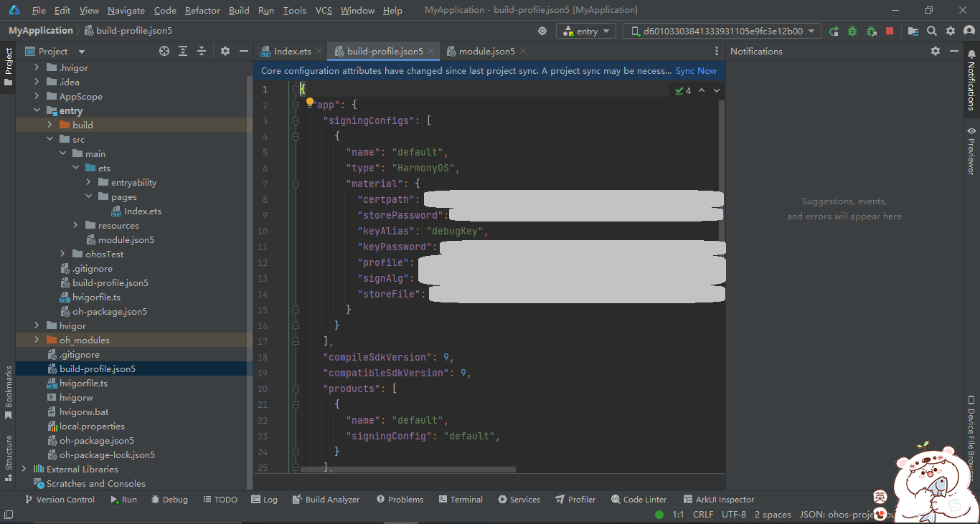Open the File menu
This screenshot has height=524, width=980.
39,10
